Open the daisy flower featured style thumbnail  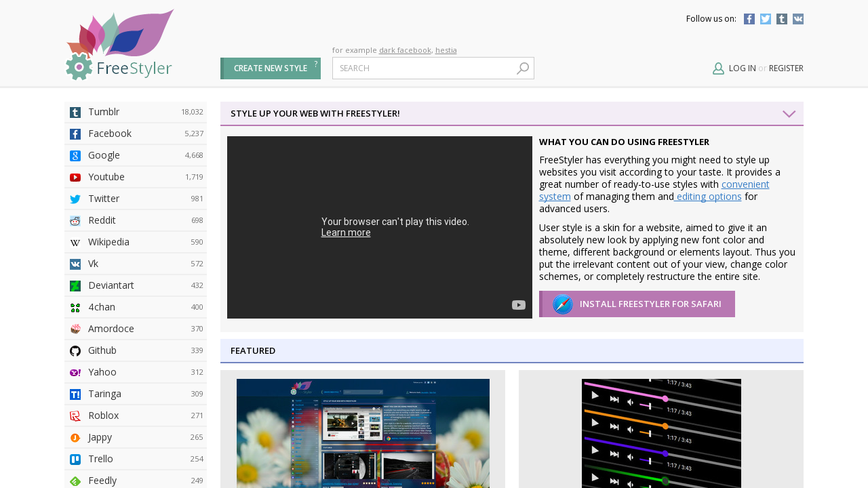tap(363, 433)
